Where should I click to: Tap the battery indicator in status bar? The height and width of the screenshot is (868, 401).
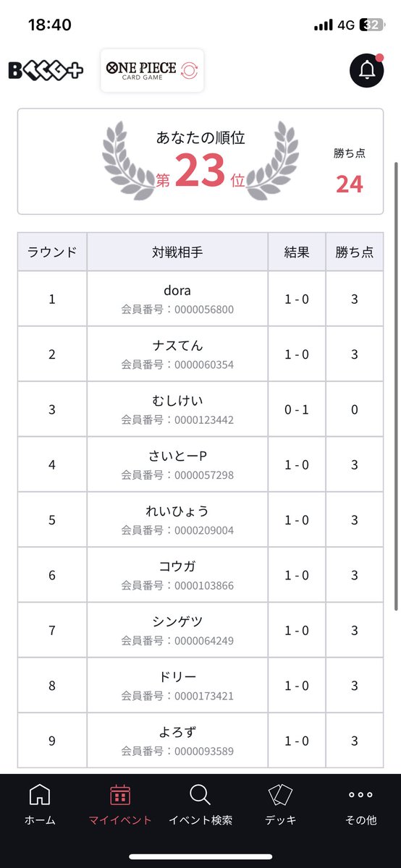click(x=372, y=25)
